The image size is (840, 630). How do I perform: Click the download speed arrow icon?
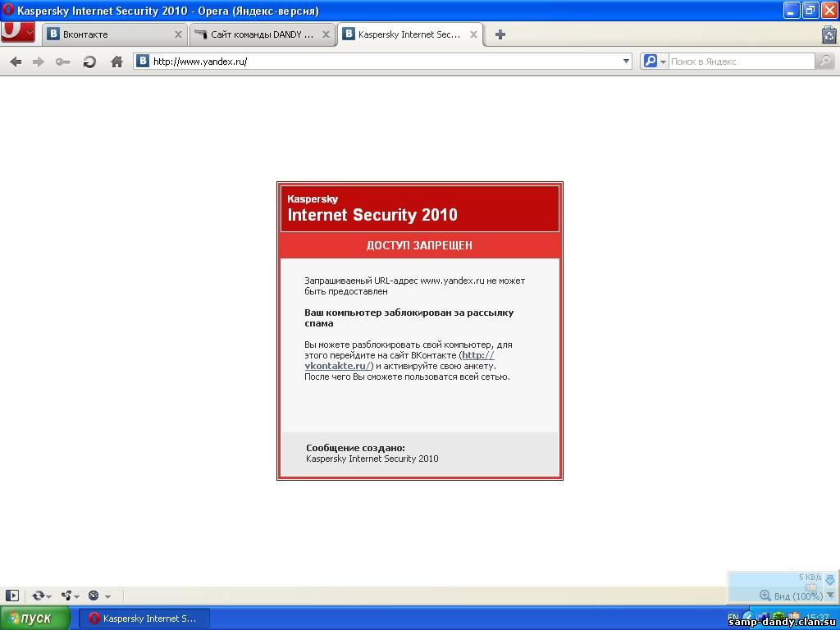830,579
